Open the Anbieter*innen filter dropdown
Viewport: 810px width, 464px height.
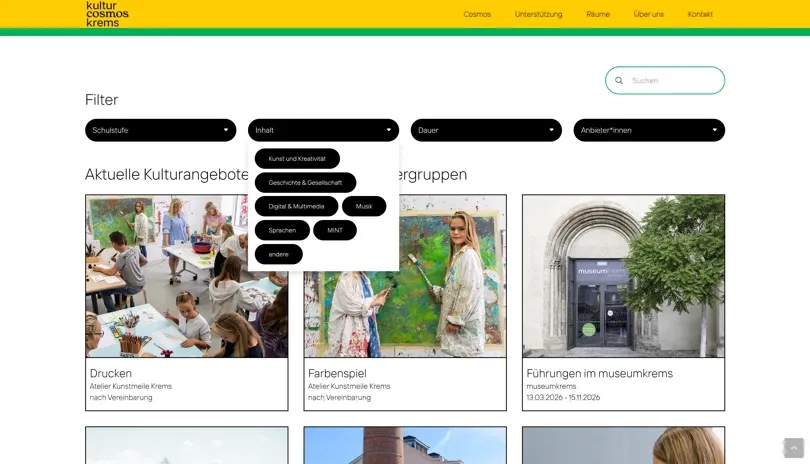(x=648, y=130)
